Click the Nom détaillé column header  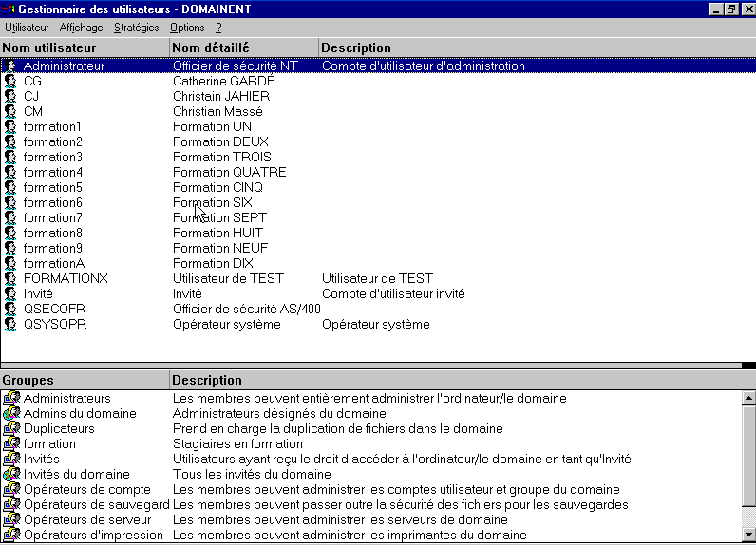(244, 47)
